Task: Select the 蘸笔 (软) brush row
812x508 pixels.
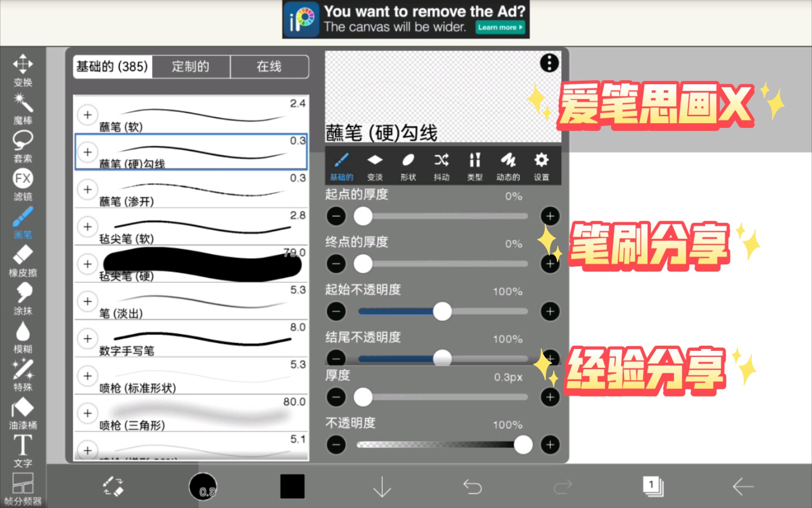Action: (x=191, y=115)
